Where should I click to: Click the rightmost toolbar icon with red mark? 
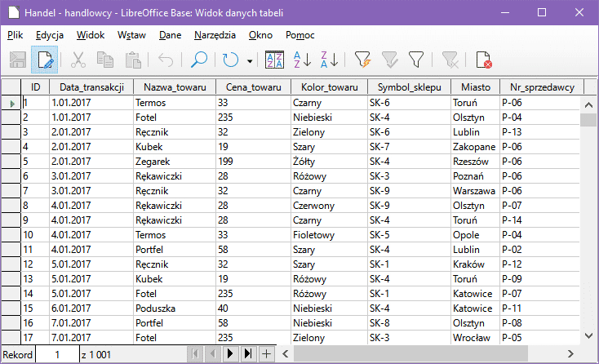483,60
